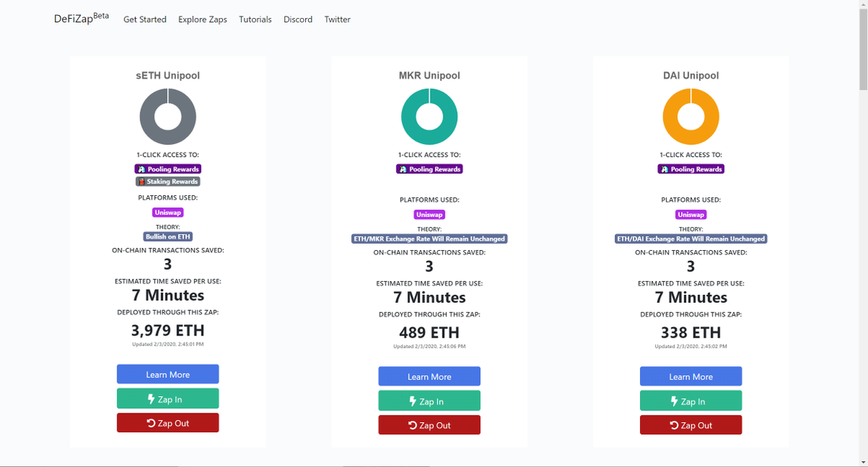Image resolution: width=868 pixels, height=467 pixels.
Task: Click Uniswap platform tag in sETH Unipool
Action: [168, 213]
